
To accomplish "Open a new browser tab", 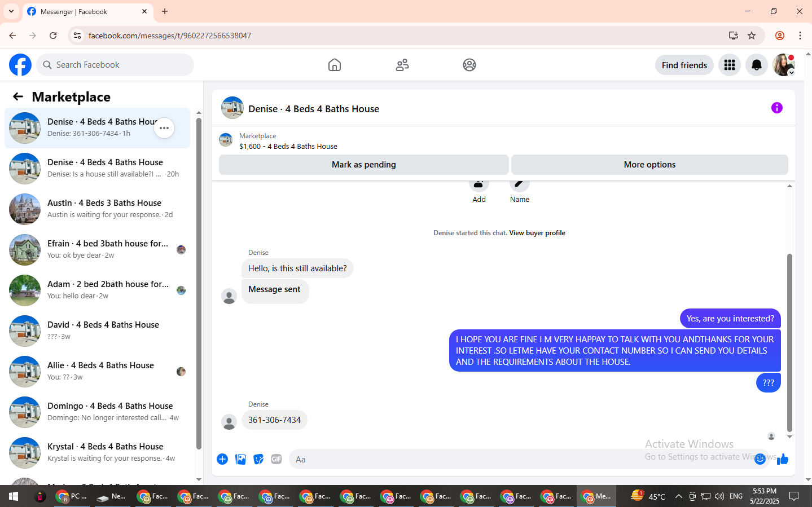I will point(165,11).
